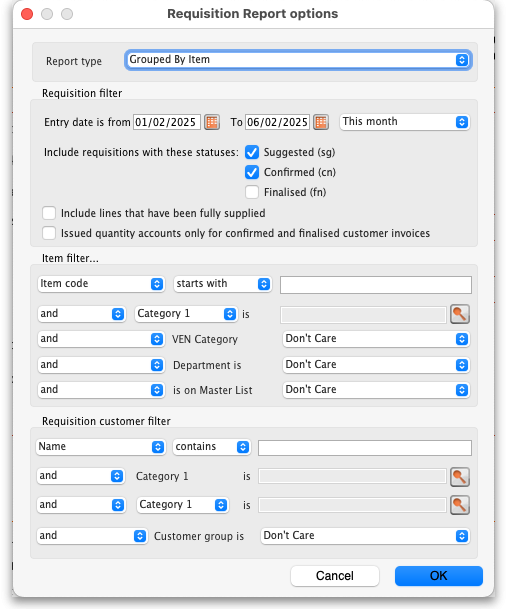The image size is (507, 609).
Task: Enable Issued quantity accounts only checkbox
Action: (x=49, y=233)
